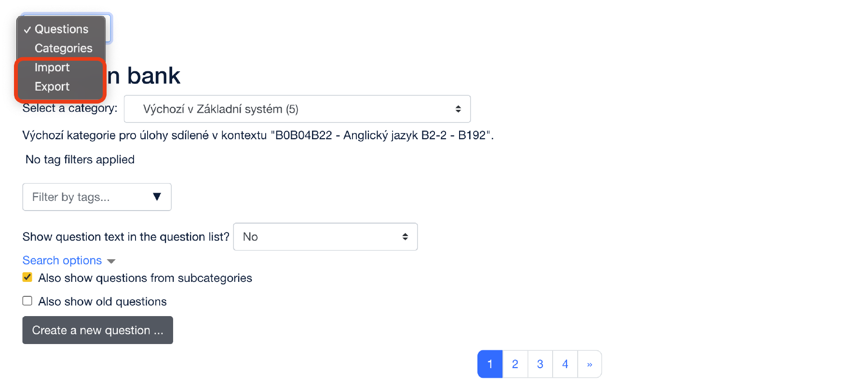The width and height of the screenshot is (868, 385).
Task: Select Questions in the dropdown menu
Action: 61,29
